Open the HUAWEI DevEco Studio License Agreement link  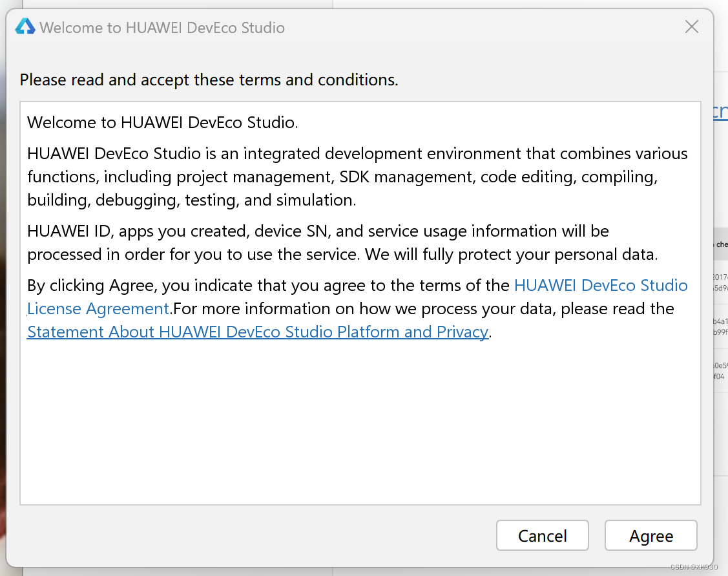pyautogui.click(x=601, y=285)
